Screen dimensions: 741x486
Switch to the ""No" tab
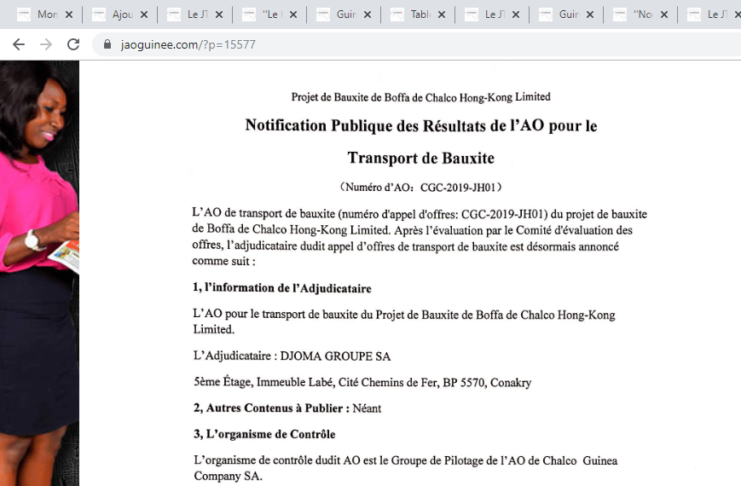click(x=642, y=15)
